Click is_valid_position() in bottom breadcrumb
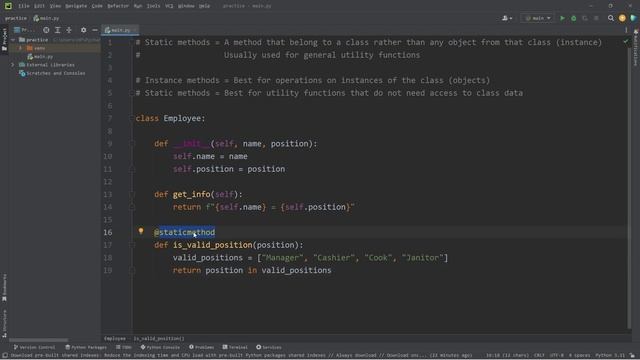Screen dimensions: 640x360 pyautogui.click(x=159, y=339)
